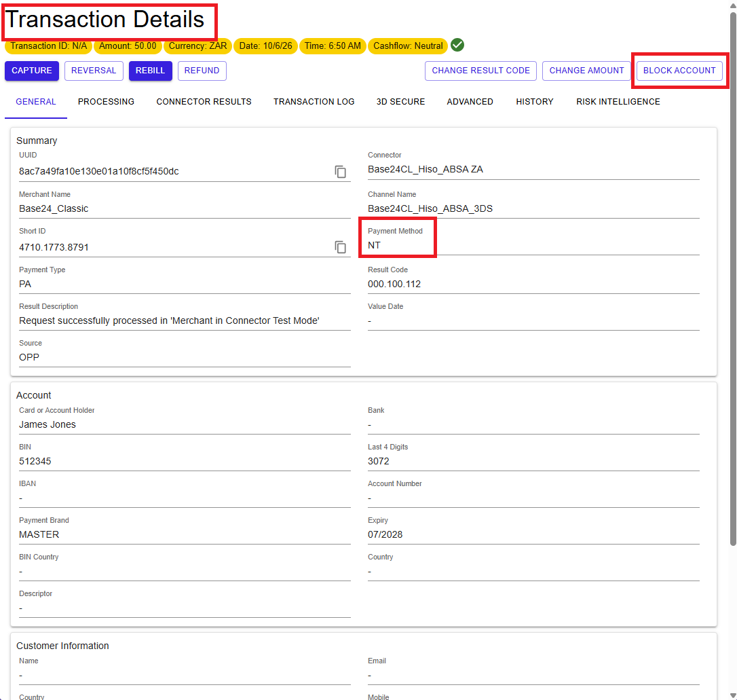Click BIN value 512345
Image resolution: width=737 pixels, height=700 pixels.
tap(35, 461)
